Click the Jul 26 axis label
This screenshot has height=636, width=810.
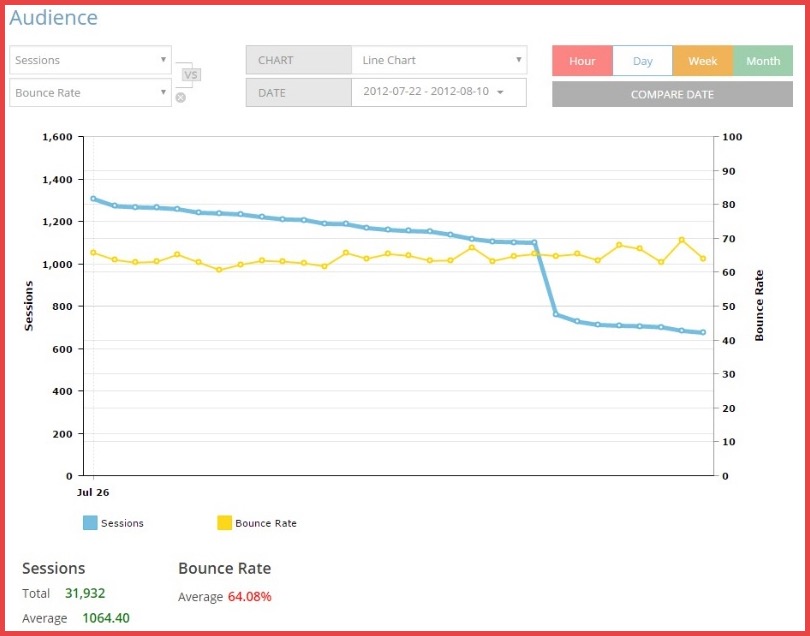93,492
